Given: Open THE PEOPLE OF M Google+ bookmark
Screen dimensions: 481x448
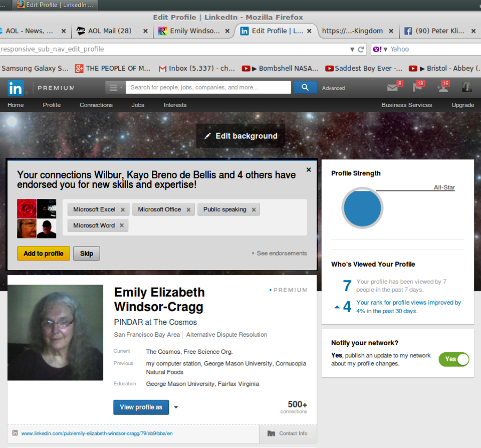Looking at the screenshot, I should tap(113, 69).
